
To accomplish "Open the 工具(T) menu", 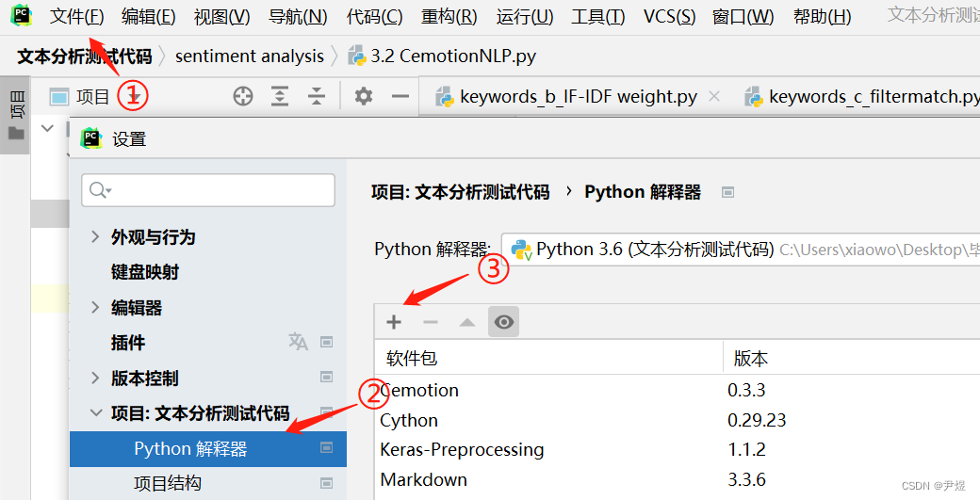I will [597, 17].
